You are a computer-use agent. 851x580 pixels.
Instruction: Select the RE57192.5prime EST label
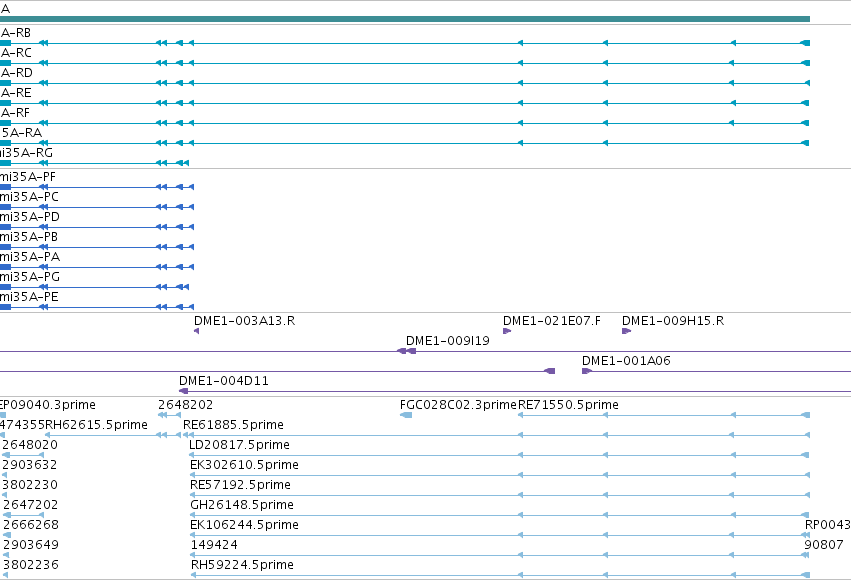tap(240, 485)
